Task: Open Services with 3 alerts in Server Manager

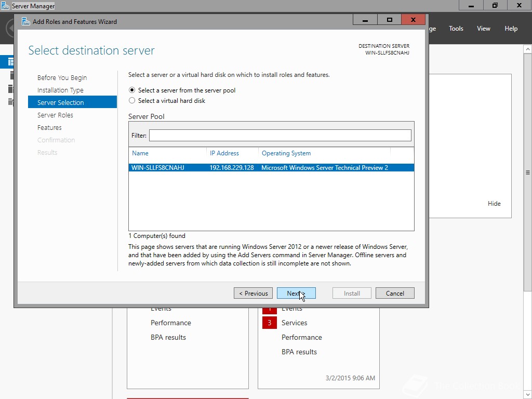Action: click(294, 323)
